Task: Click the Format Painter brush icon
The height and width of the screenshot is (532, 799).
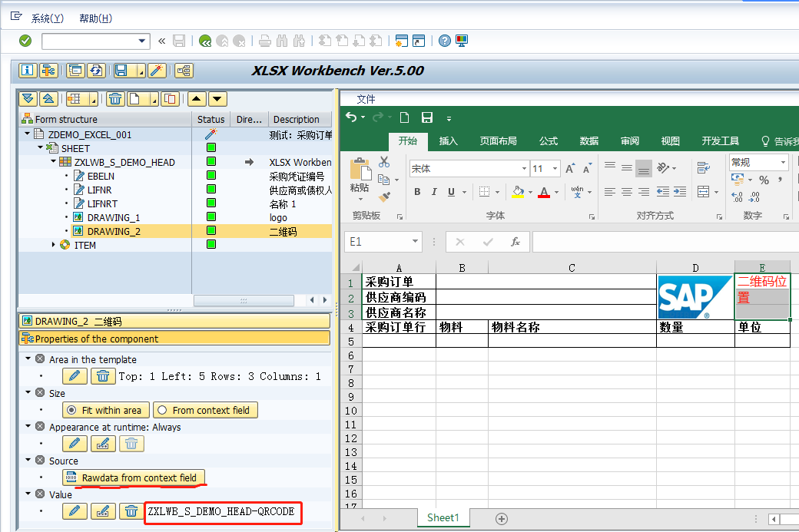Action: click(x=384, y=196)
